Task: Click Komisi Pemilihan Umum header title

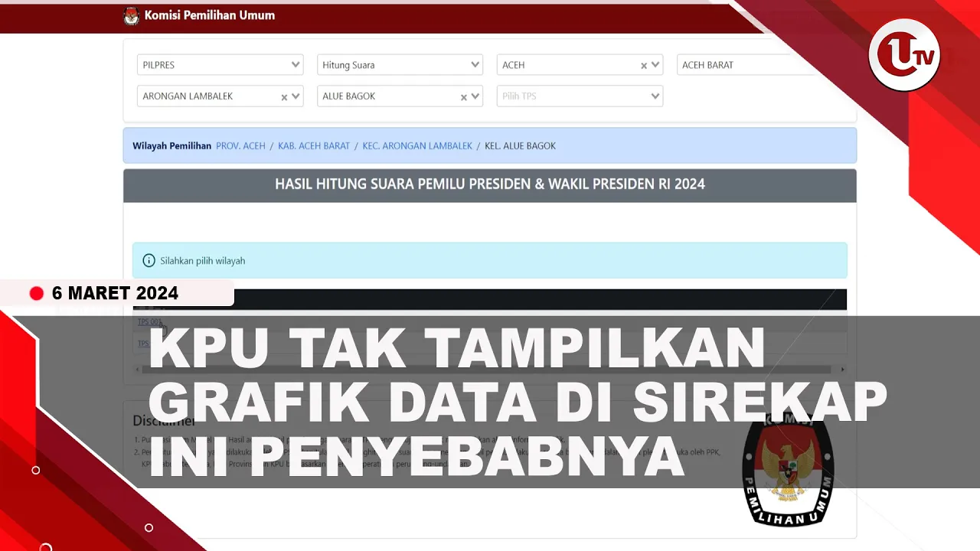Action: tap(210, 15)
